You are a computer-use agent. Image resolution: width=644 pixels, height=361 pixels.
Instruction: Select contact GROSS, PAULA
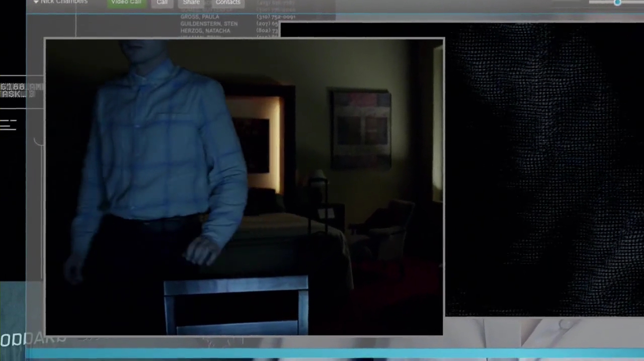[200, 17]
